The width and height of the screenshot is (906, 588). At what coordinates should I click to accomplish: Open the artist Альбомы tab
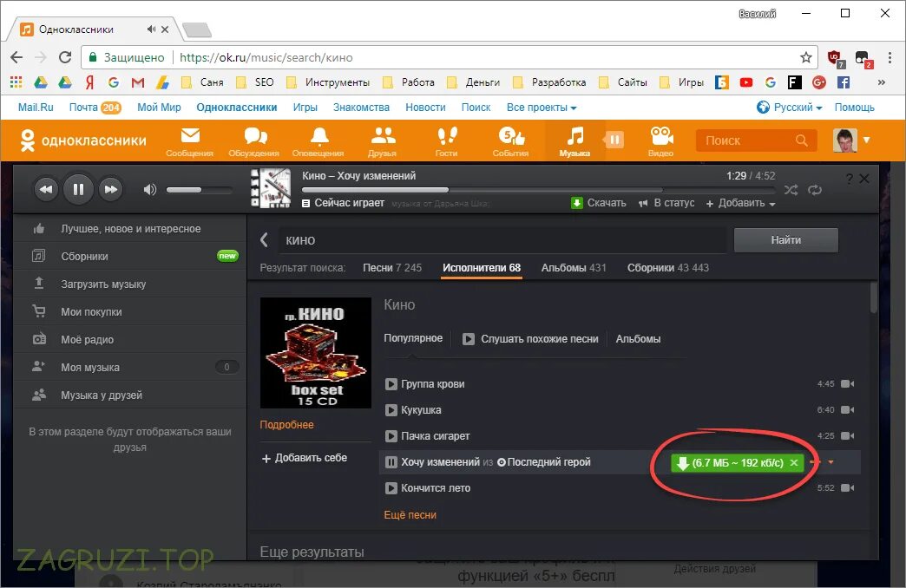[638, 339]
